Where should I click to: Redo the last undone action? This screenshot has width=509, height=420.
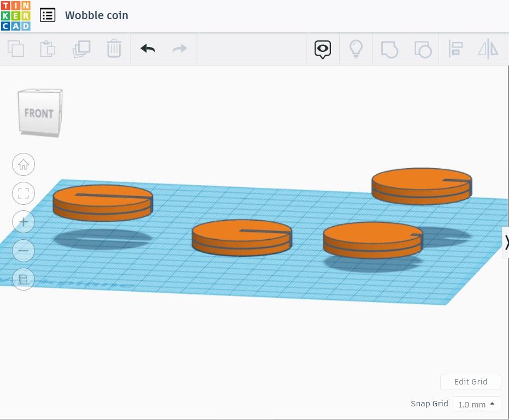(180, 49)
